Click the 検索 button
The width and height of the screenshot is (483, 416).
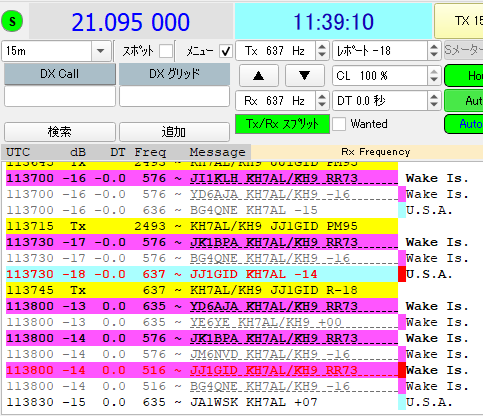click(60, 132)
